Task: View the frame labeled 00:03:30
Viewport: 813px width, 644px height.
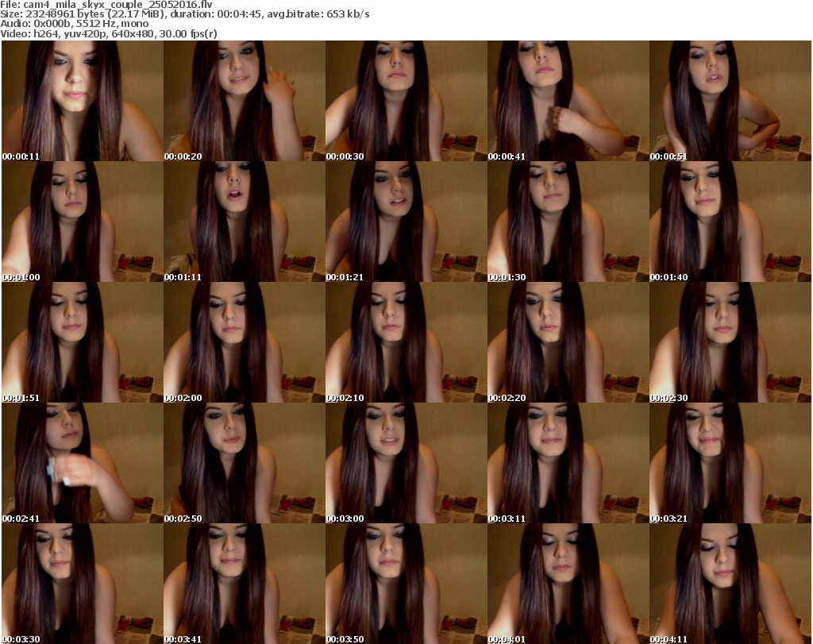Action: pyautogui.click(x=83, y=584)
